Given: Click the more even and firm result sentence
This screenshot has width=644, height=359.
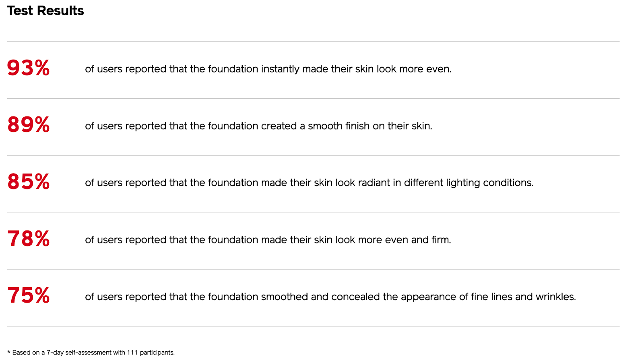Looking at the screenshot, I should point(268,240).
